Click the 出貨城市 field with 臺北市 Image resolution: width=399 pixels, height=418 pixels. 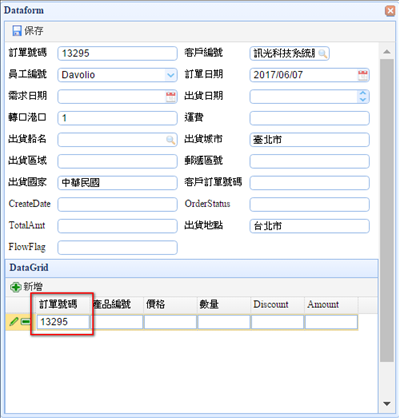pyautogui.click(x=310, y=140)
